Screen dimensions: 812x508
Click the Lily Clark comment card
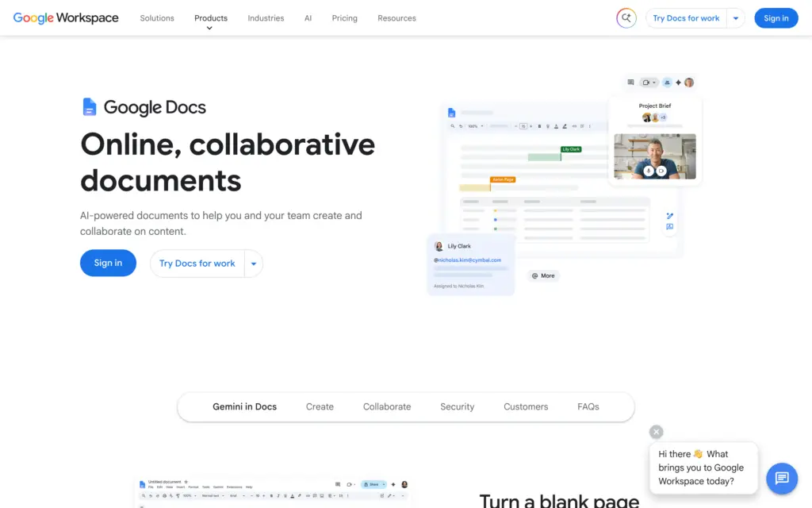coord(471,265)
